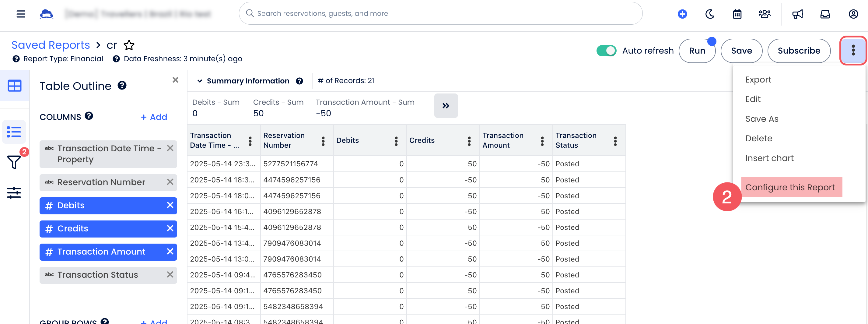
Task: Click the Subscribe button
Action: (799, 51)
